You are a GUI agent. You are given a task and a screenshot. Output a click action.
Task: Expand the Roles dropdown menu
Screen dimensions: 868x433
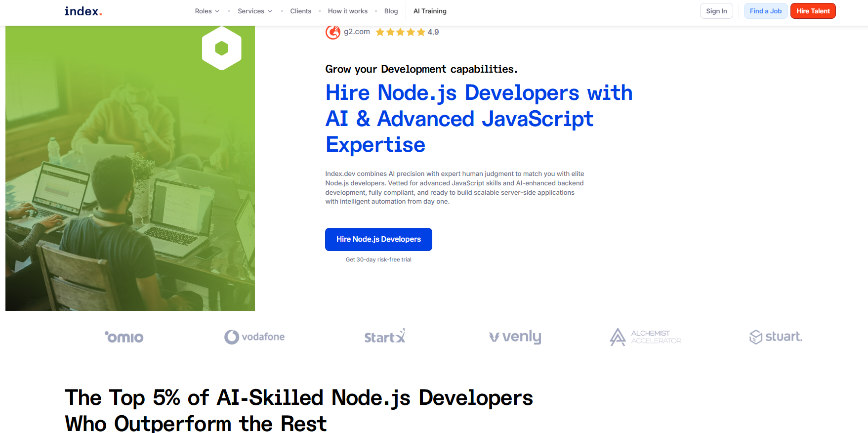[x=207, y=11]
